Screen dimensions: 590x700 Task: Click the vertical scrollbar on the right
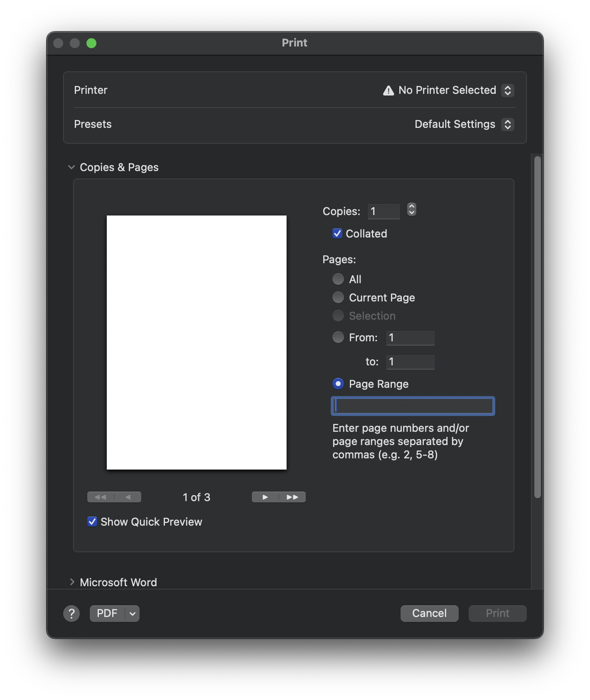click(537, 327)
